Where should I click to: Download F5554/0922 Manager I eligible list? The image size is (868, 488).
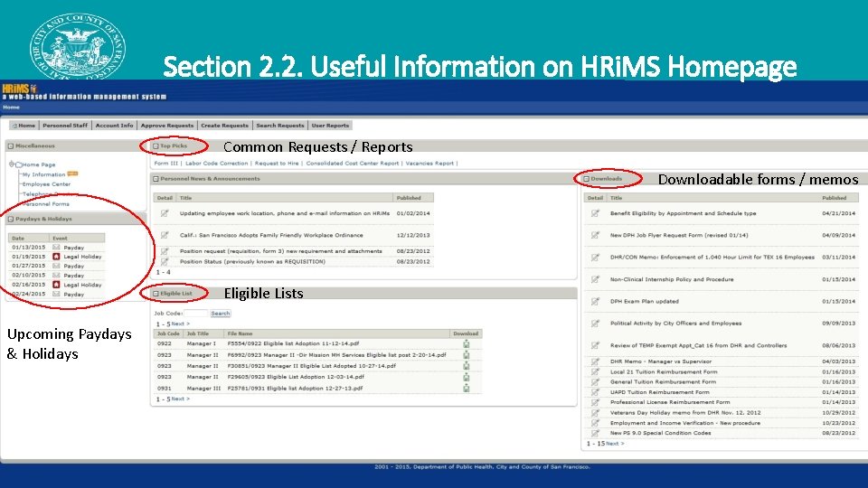tap(467, 343)
